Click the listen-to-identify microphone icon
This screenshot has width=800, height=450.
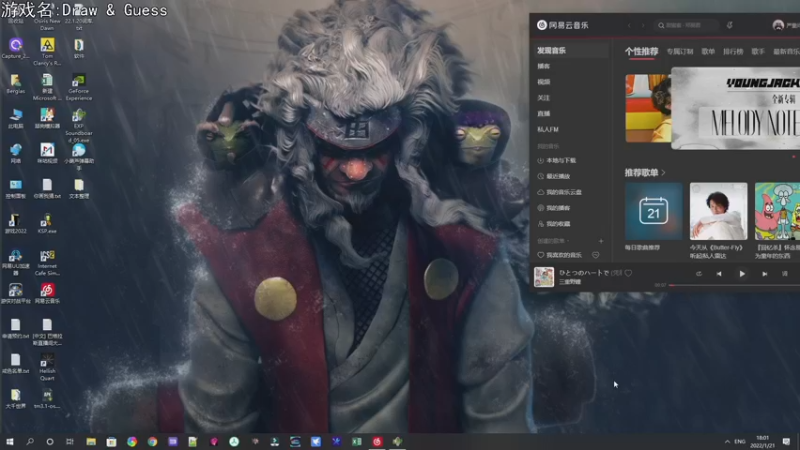(x=730, y=25)
